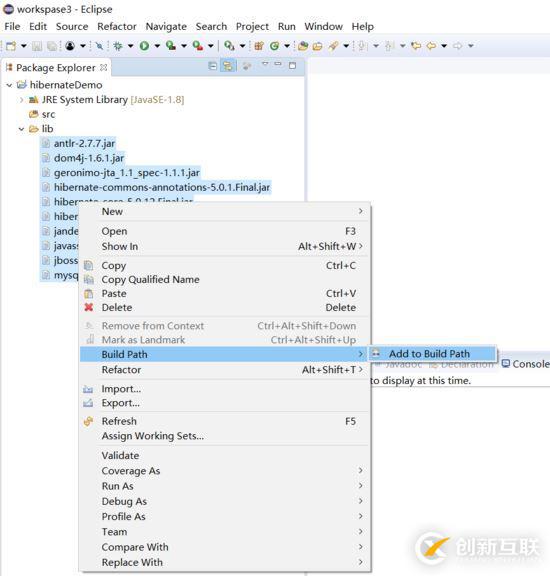Viewport: 550px width, 576px height.
Task: Open the Back navigation history dropdown
Action: (444, 46)
